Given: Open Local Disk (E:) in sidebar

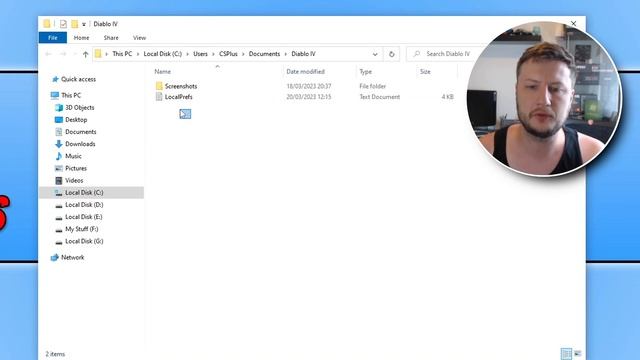Looking at the screenshot, I should pyautogui.click(x=84, y=217).
